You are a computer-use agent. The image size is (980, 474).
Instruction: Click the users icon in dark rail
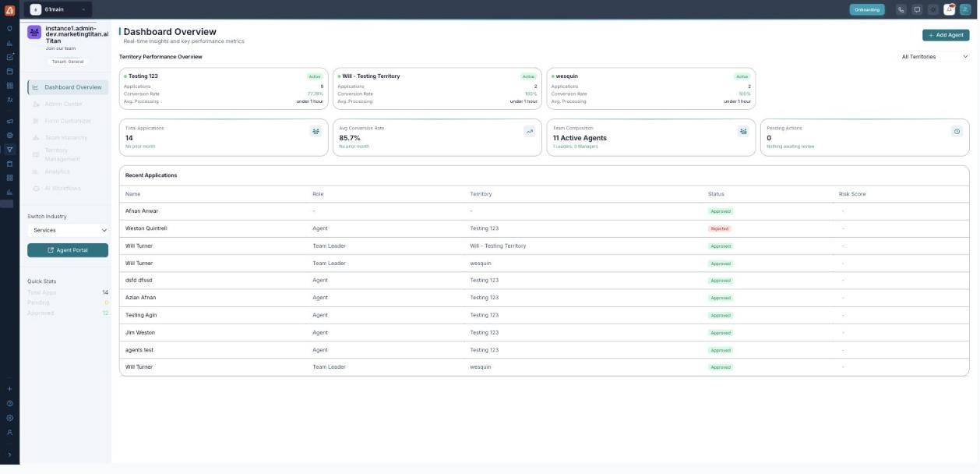click(9, 100)
